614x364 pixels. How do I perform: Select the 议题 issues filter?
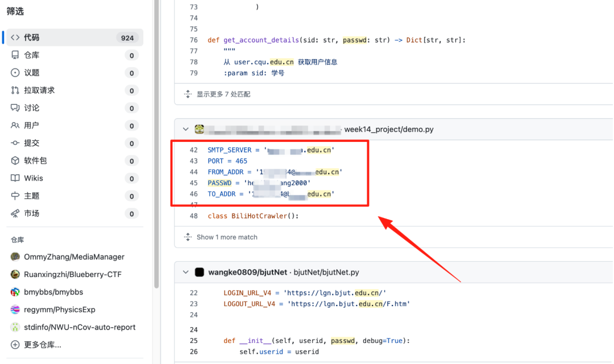point(74,73)
